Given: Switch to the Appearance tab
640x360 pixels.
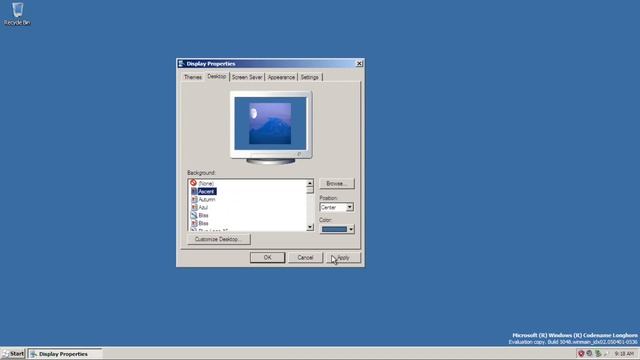Looking at the screenshot, I should point(281,77).
